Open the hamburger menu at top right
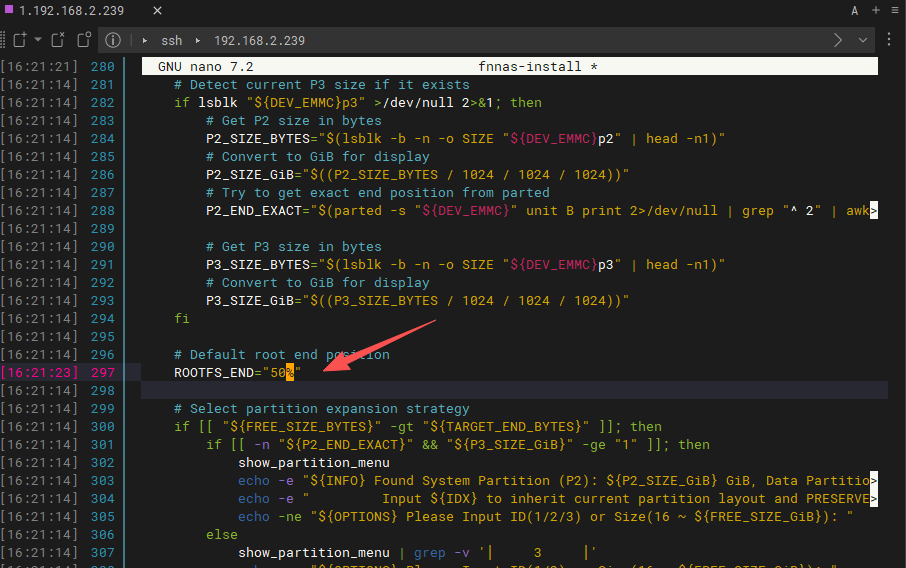 coord(894,10)
